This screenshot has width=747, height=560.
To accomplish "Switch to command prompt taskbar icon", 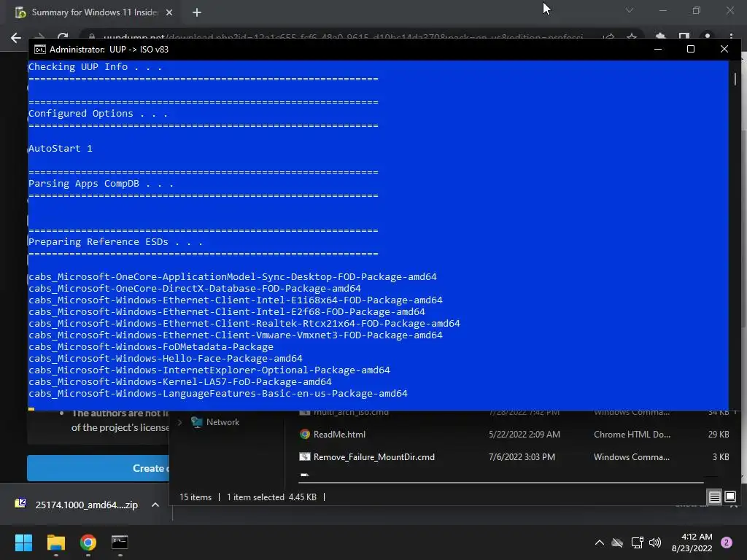I will click(120, 542).
